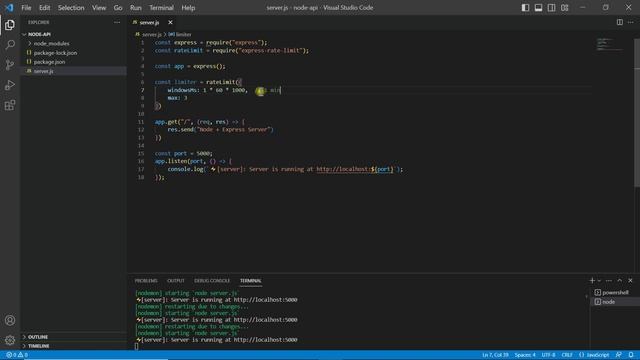
Task: Open the Accounts menu icon
Action: (10, 320)
